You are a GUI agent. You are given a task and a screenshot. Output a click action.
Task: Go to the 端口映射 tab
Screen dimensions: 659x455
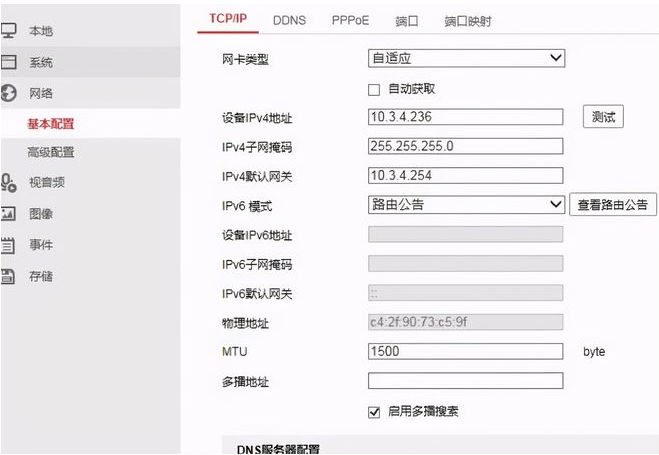tap(467, 20)
